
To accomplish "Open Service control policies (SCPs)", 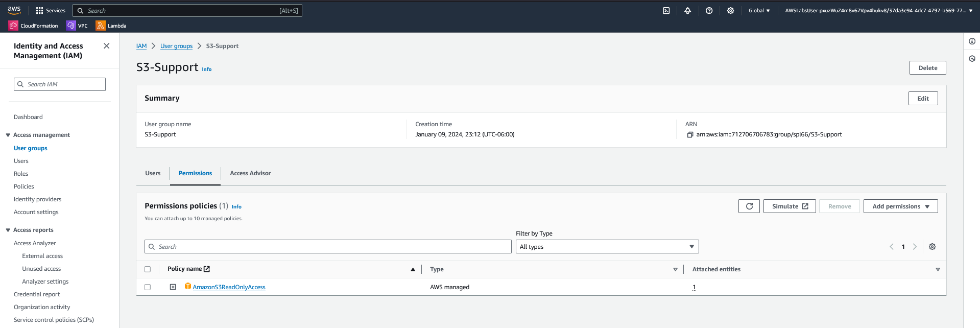I will pyautogui.click(x=54, y=320).
